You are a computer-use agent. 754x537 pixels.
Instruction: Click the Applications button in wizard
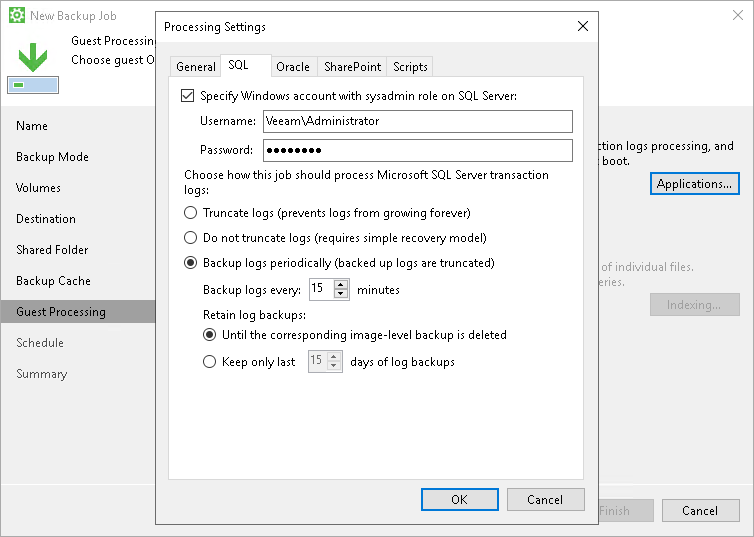[x=694, y=184]
